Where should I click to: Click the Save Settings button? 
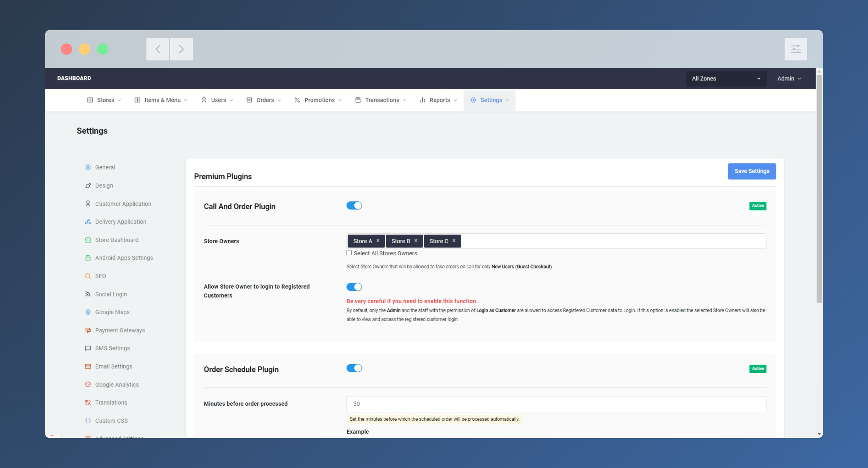point(752,171)
